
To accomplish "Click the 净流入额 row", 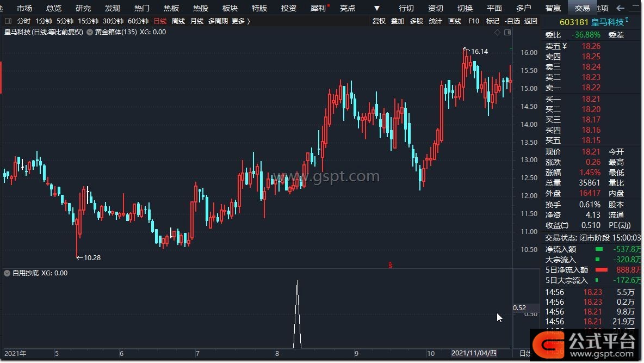I will click(x=593, y=249).
